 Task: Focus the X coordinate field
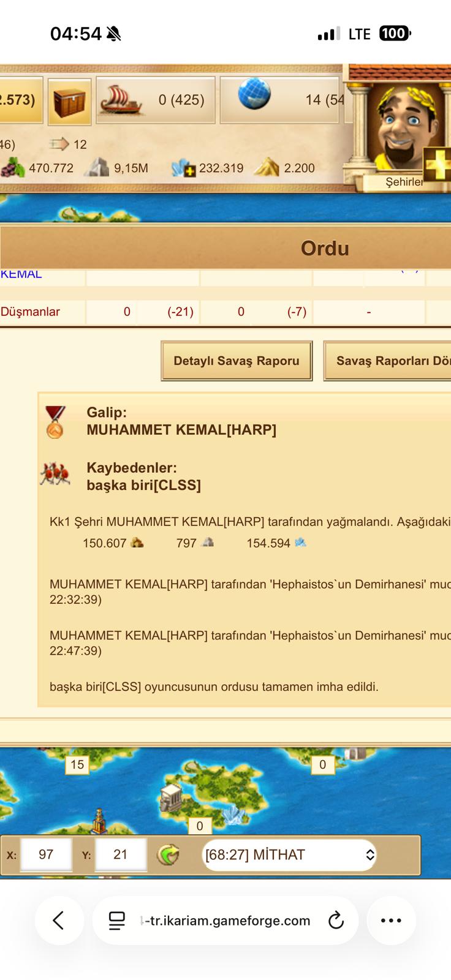click(46, 854)
